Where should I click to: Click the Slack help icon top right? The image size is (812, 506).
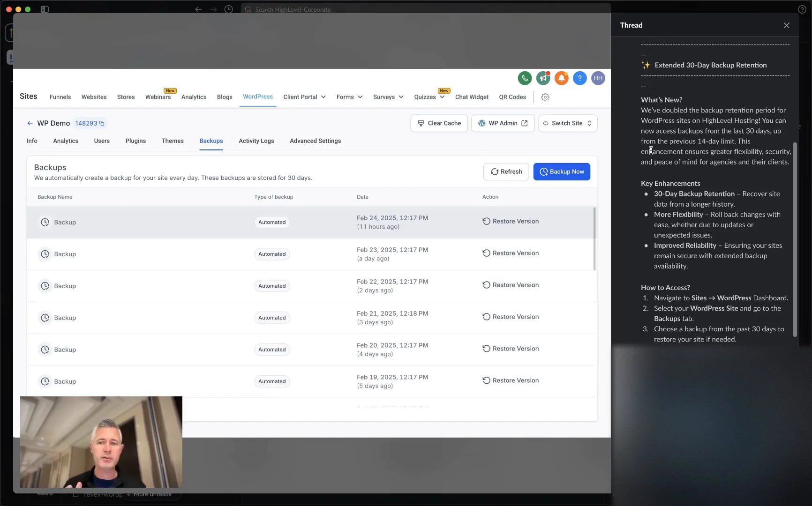[x=802, y=9]
